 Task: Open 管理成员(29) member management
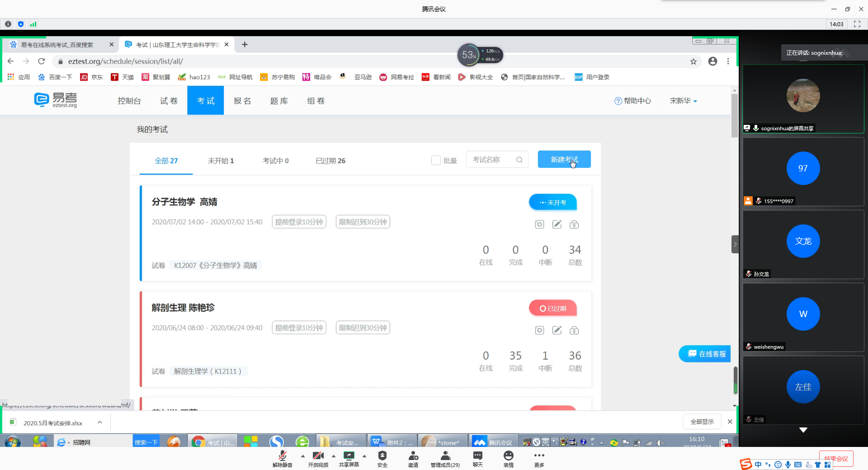coord(445,456)
